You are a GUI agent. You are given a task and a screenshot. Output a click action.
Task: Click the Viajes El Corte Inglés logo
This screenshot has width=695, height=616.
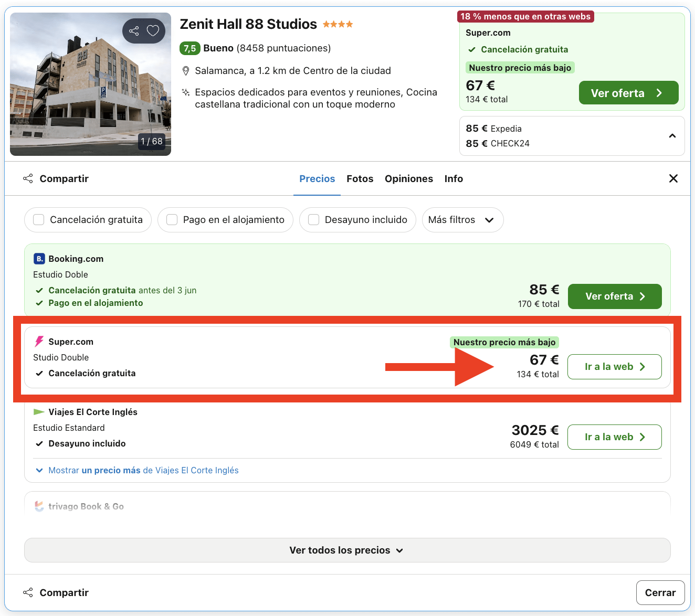(39, 412)
